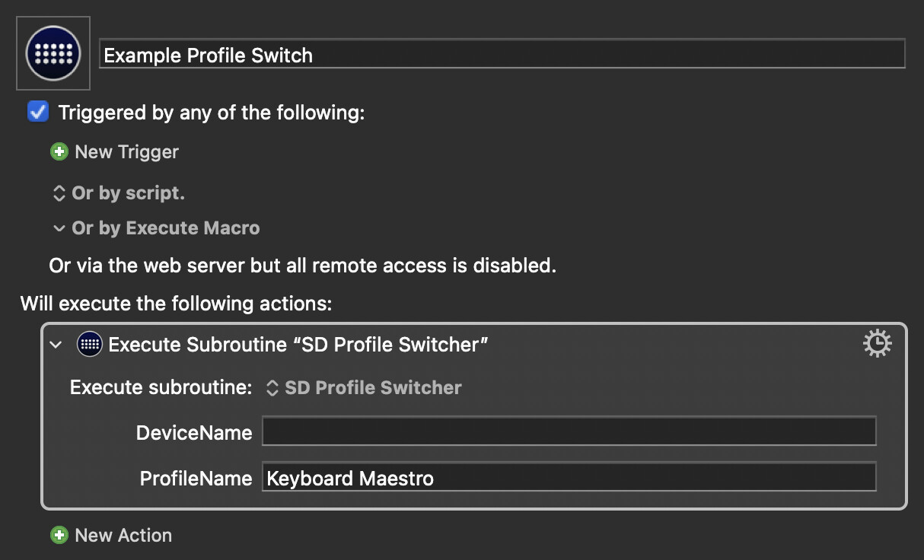The width and height of the screenshot is (924, 560).
Task: Click the ProfileName field containing Keyboard Maestro
Action: (x=569, y=477)
